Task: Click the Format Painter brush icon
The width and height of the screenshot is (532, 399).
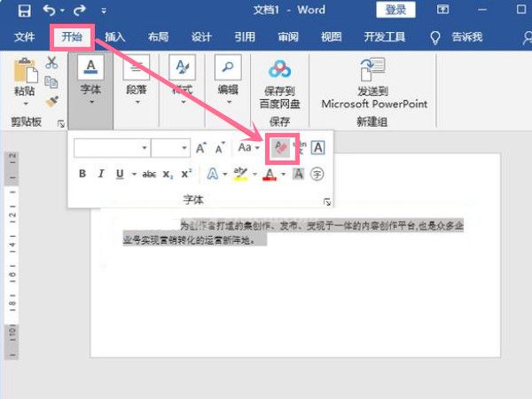Action: point(51,102)
